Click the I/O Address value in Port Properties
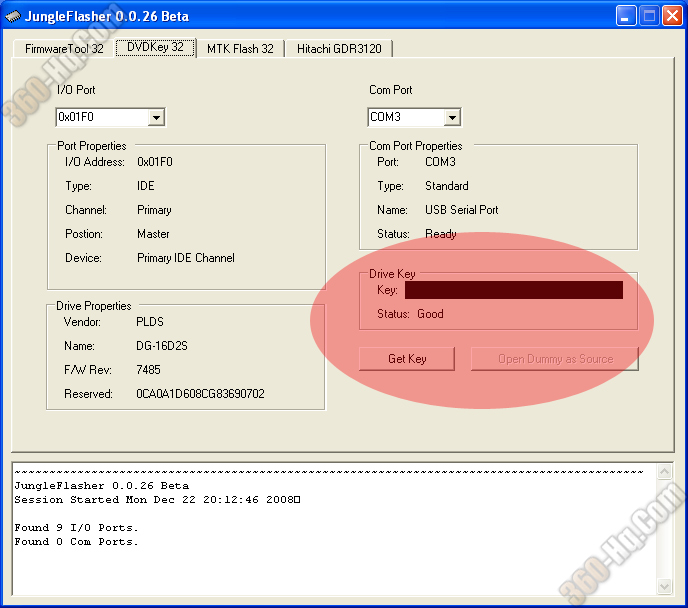Viewport: 688px width, 608px height. [x=154, y=162]
